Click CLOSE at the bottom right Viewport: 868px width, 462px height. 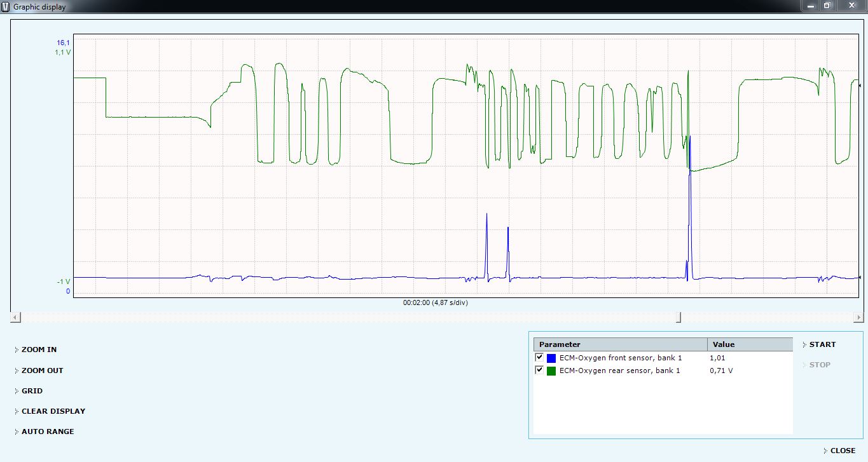843,451
